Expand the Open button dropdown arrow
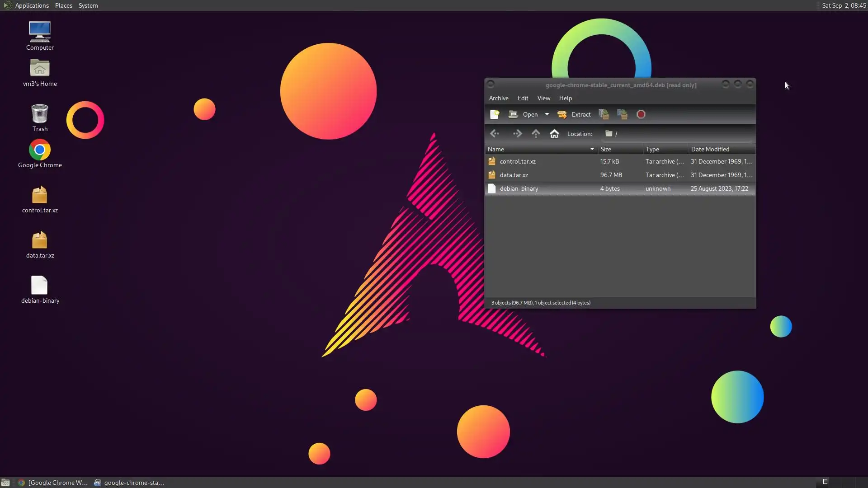 click(x=547, y=114)
